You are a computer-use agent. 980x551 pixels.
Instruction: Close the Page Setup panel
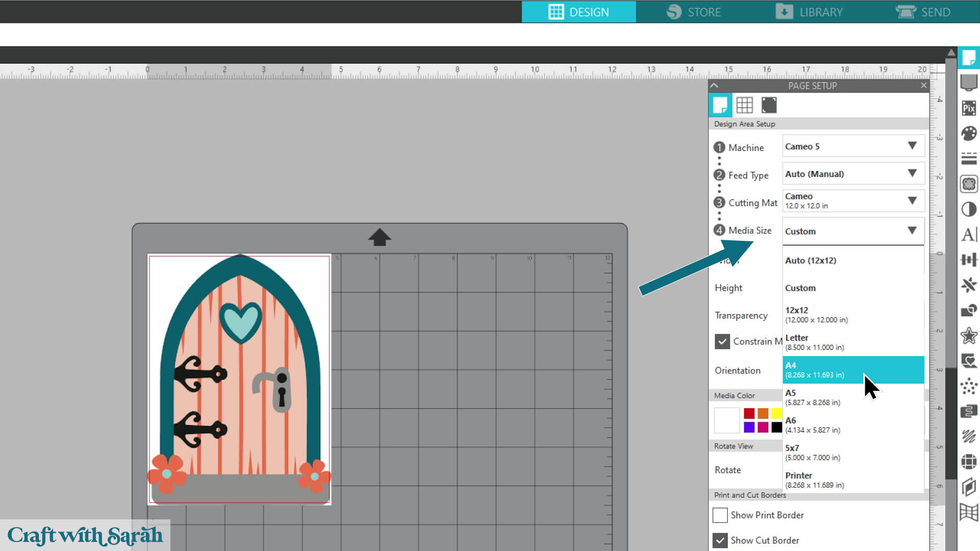(x=923, y=86)
